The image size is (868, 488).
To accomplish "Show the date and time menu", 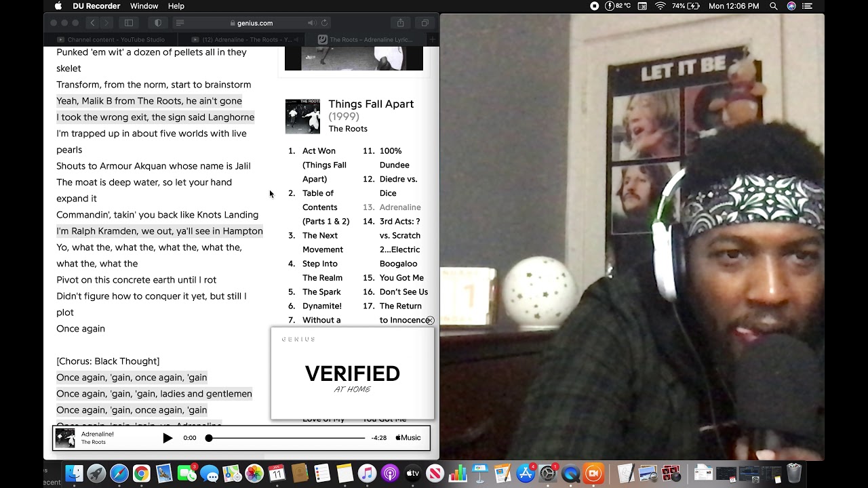I will click(x=734, y=6).
